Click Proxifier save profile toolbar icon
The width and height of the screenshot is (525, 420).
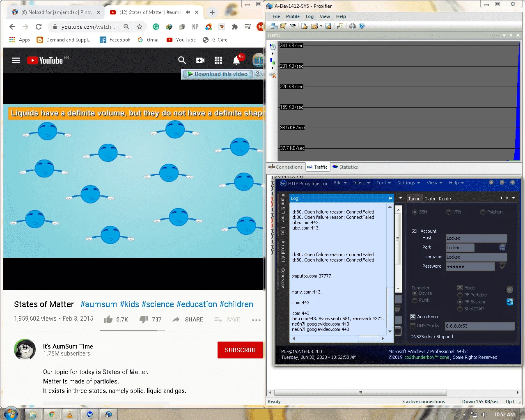tap(328, 26)
